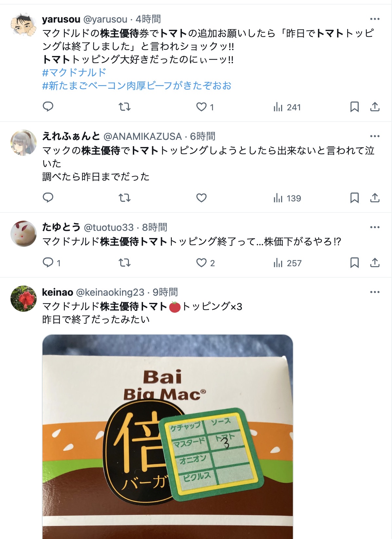Bookmark たゆとう's tweet
This screenshot has width=392, height=539.
(354, 263)
